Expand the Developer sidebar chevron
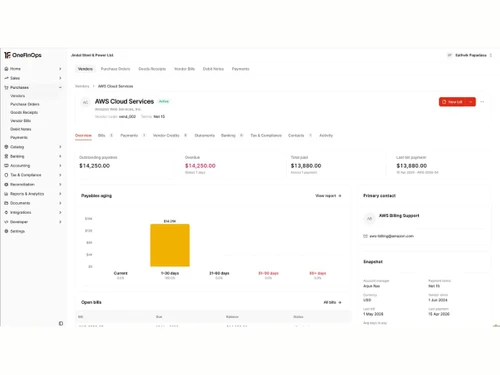The image size is (500, 375). pyautogui.click(x=60, y=222)
